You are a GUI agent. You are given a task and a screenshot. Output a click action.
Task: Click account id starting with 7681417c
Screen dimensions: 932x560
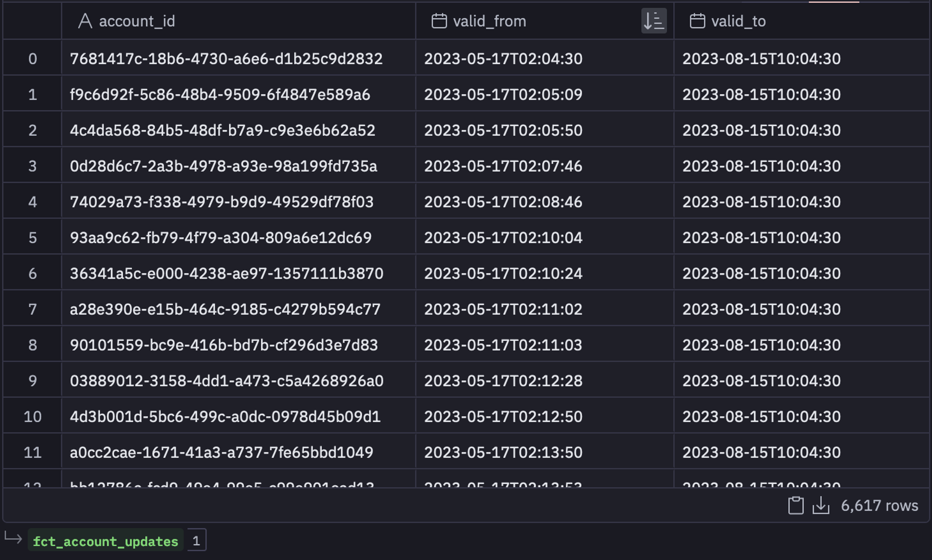click(x=226, y=59)
